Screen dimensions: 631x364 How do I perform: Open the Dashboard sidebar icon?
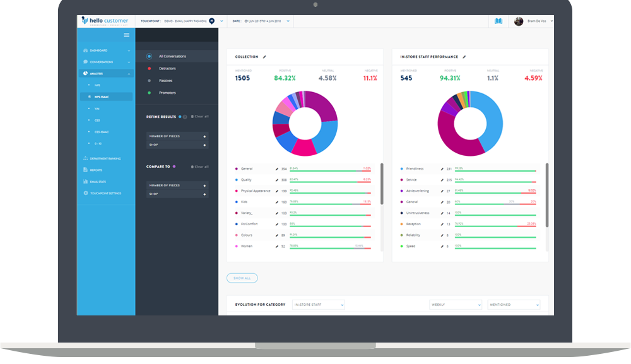click(86, 50)
